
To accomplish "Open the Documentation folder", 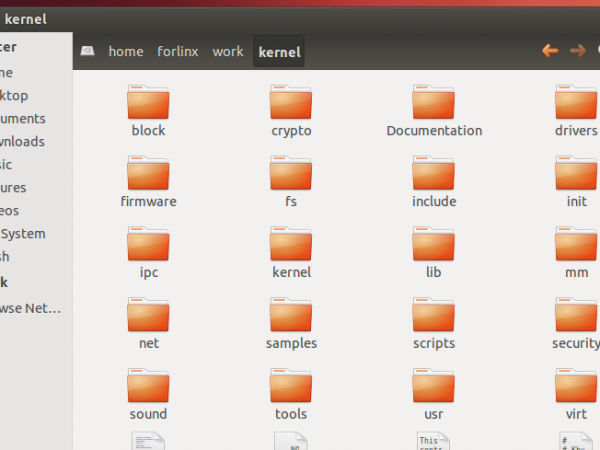I will (434, 103).
